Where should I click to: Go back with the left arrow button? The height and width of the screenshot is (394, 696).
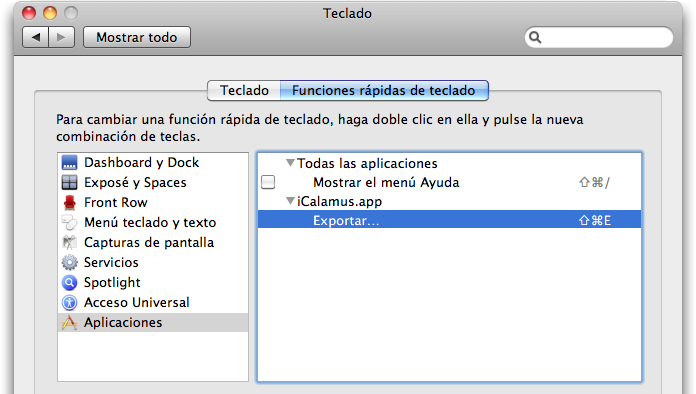click(x=36, y=37)
